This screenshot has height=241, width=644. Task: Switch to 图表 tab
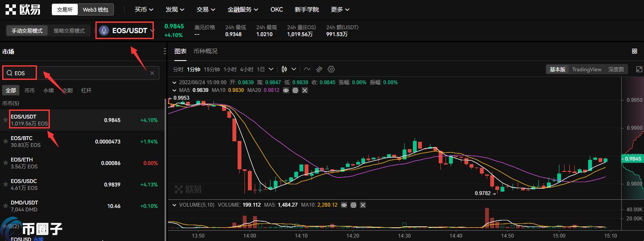tap(180, 51)
